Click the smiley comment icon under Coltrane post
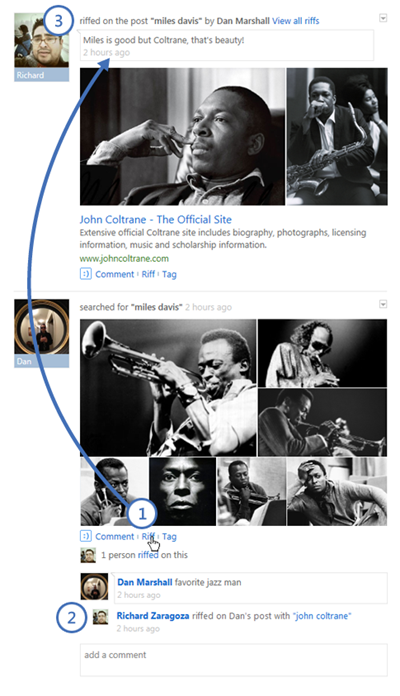400x696 pixels. tap(85, 274)
